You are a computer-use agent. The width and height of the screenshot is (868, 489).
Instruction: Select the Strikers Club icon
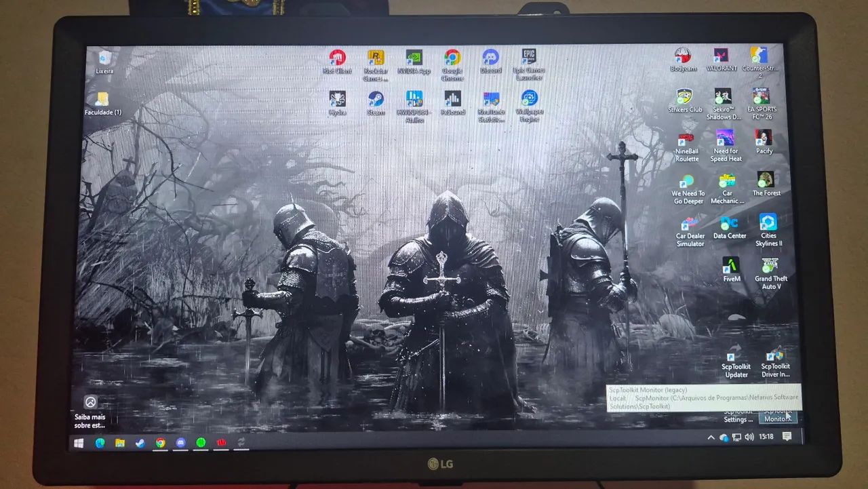pos(685,100)
